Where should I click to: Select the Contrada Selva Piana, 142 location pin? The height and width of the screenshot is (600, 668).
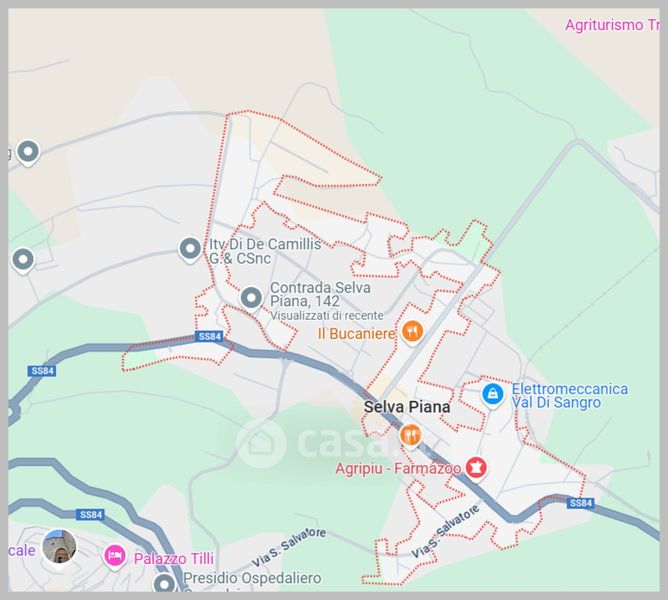[251, 298]
